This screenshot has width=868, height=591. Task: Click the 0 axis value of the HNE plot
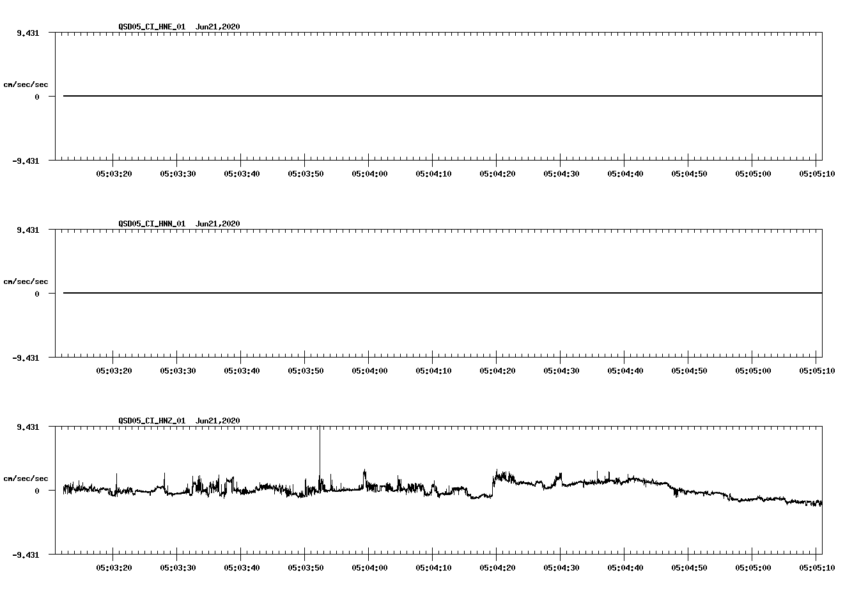pos(37,97)
